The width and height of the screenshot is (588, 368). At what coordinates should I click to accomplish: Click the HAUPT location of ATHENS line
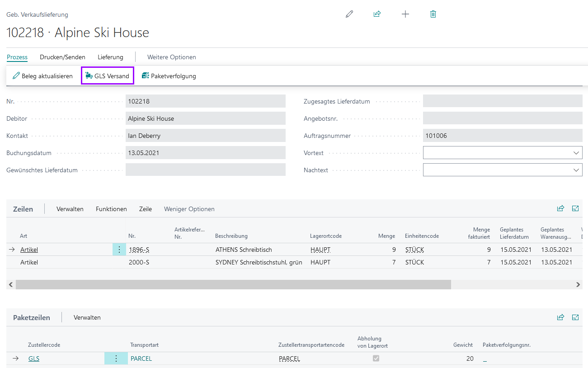pos(320,250)
